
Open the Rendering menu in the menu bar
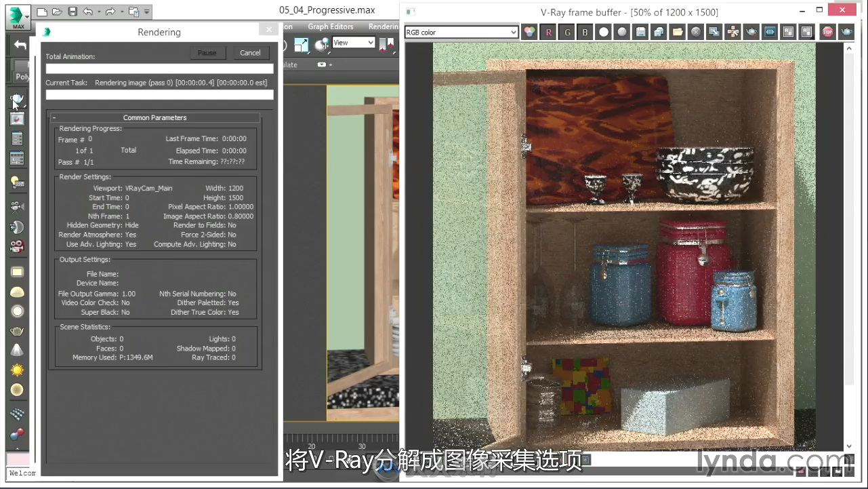384,26
